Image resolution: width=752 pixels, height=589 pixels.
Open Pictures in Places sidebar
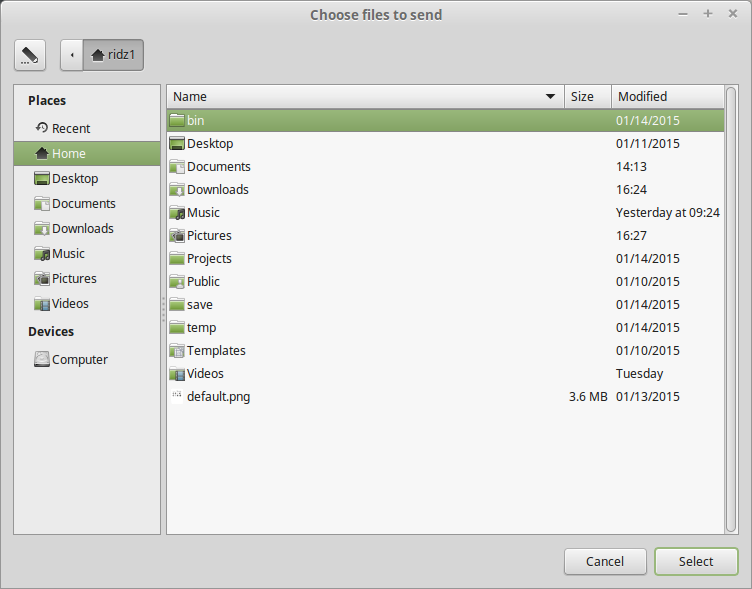pos(87,278)
